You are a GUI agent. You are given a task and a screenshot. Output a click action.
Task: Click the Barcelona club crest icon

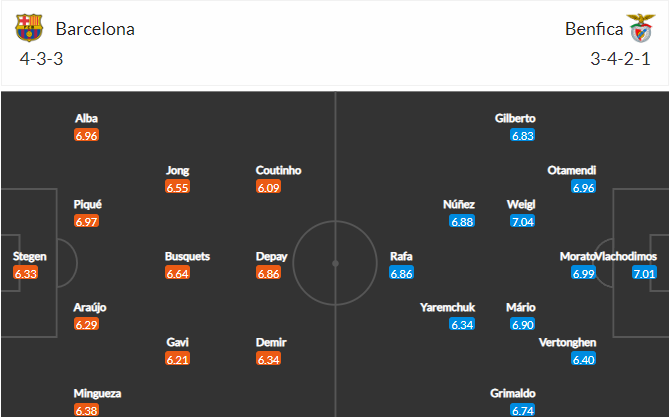tap(29, 28)
